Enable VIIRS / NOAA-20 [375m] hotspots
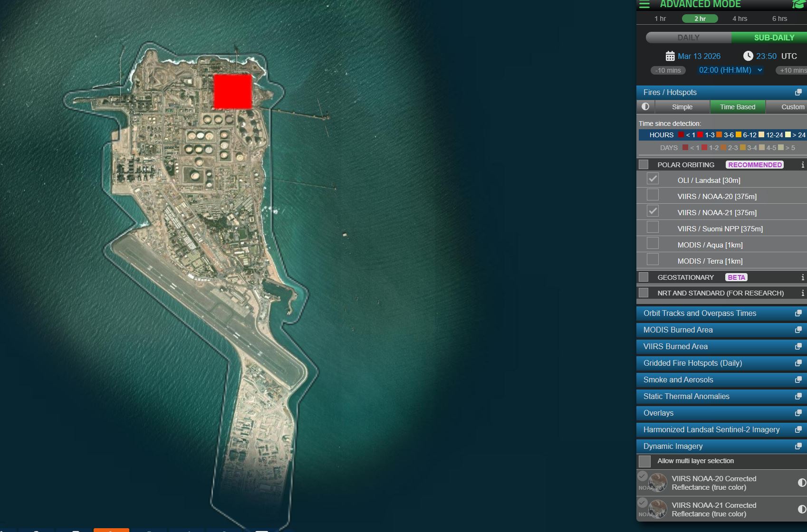 [653, 195]
